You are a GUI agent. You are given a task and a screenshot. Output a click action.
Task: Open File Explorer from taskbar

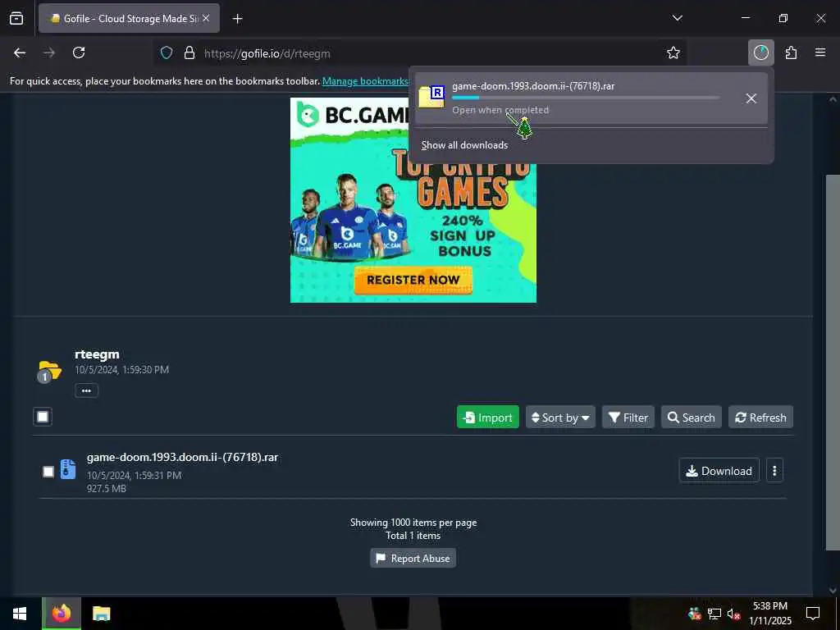[x=101, y=614]
